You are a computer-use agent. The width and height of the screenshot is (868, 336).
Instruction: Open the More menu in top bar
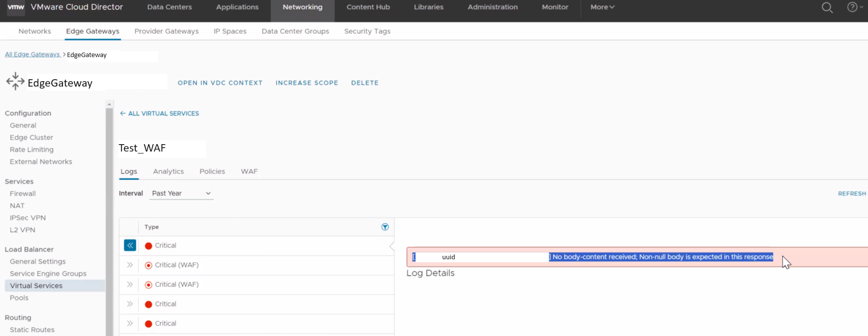click(602, 7)
